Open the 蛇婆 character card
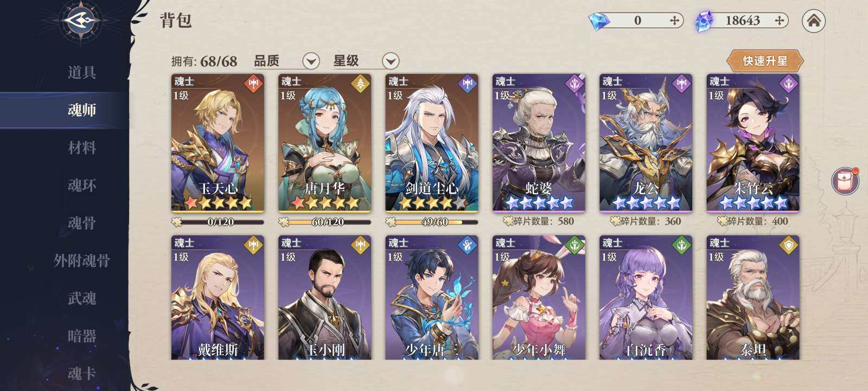The height and width of the screenshot is (391, 868). pos(539,143)
